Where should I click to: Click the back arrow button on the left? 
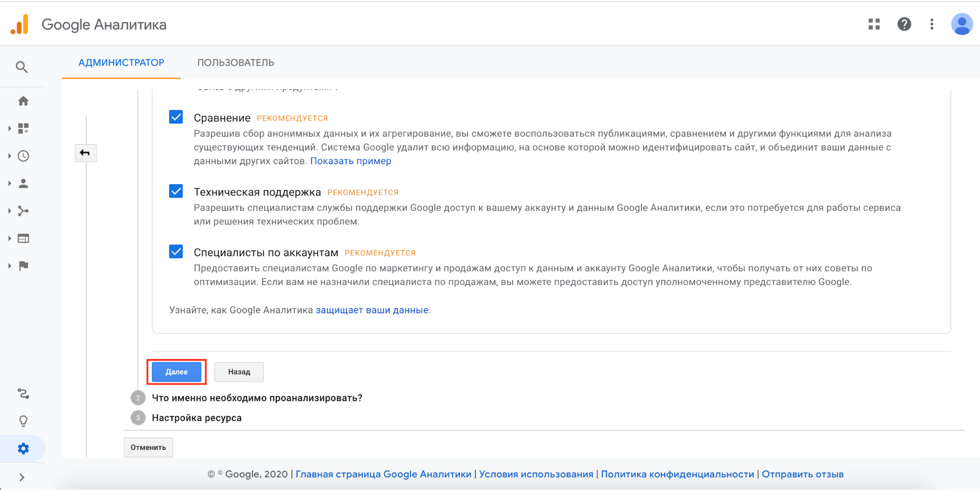pos(85,153)
